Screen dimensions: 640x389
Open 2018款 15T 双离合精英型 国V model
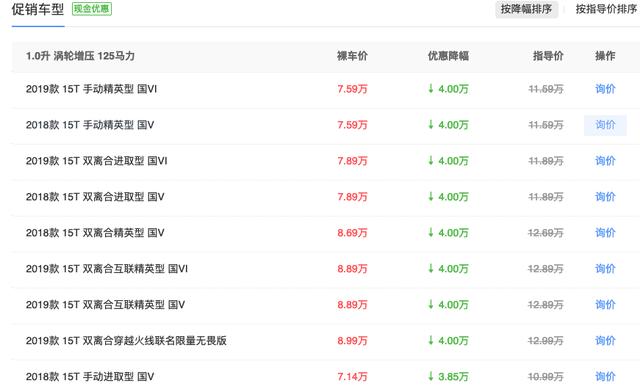pos(95,233)
